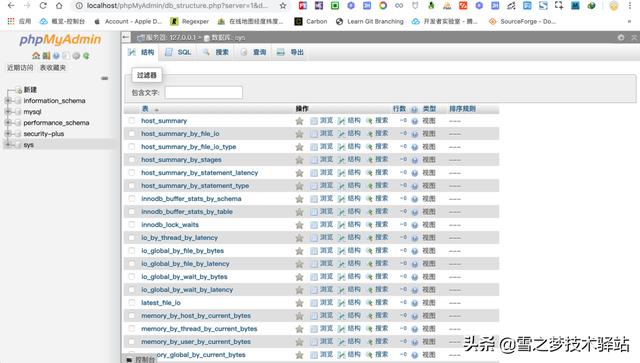This screenshot has height=363, width=640.
Task: Expand mysql database tree node
Action: click(8, 111)
